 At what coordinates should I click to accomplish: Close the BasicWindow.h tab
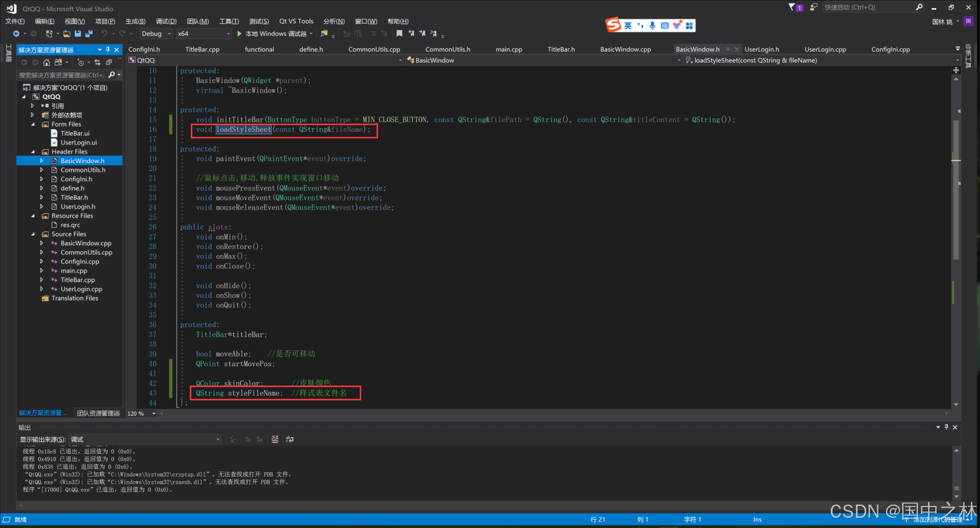tap(736, 49)
